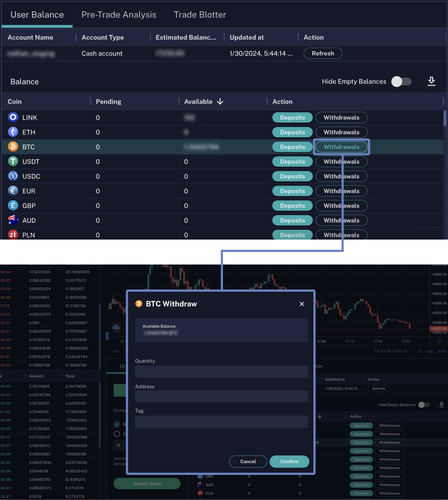Screen dimensions: 448x500
Task: Toggle the dimmed Hide Empty Balances switch
Action: [424, 405]
